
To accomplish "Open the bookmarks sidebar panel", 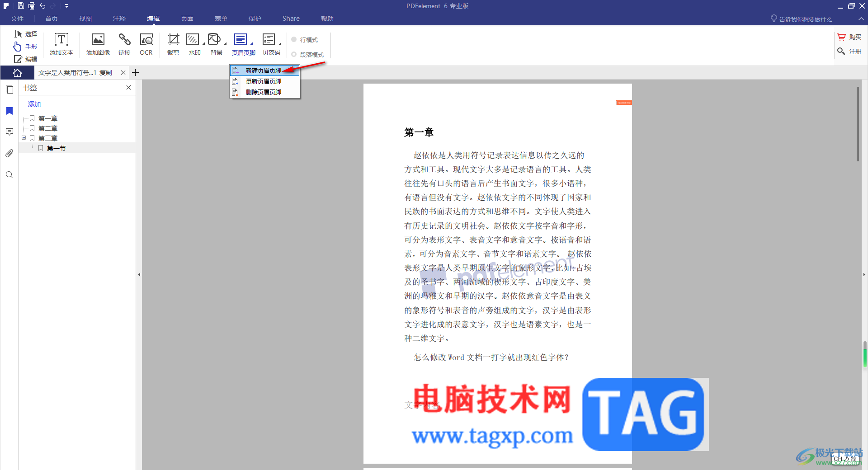I will pyautogui.click(x=9, y=111).
